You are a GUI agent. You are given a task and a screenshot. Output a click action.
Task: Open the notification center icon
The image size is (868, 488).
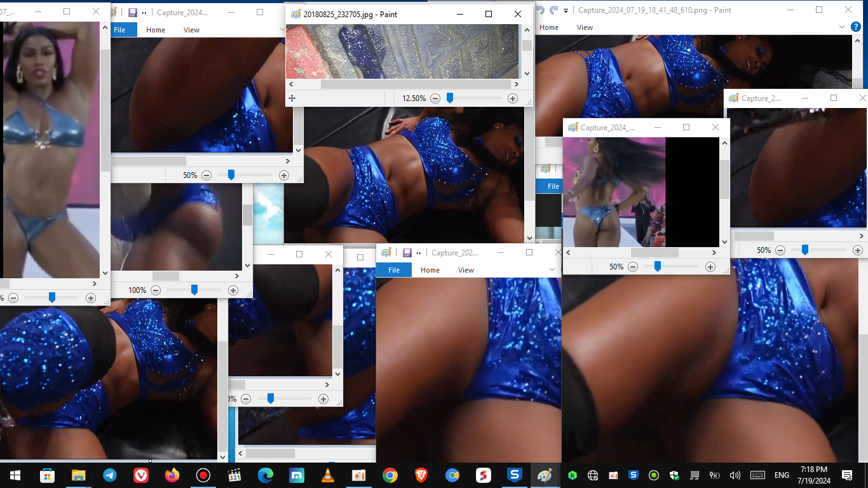click(846, 475)
